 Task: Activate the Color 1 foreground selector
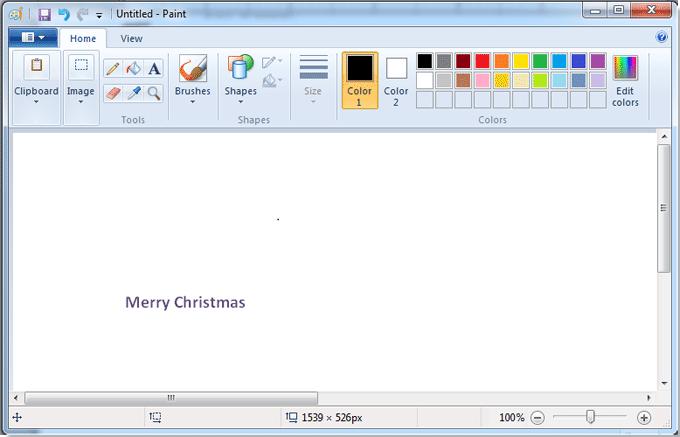point(360,80)
